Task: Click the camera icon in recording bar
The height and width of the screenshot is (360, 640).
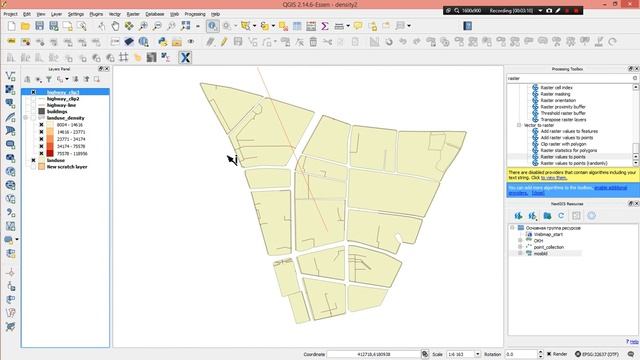Action: 549,11
